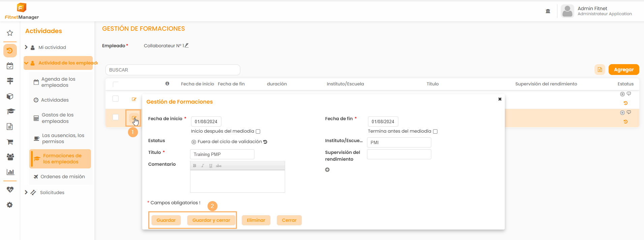Click the pencil icon next to Collaborateur N° 1
The height and width of the screenshot is (240, 644).
pyautogui.click(x=186, y=46)
